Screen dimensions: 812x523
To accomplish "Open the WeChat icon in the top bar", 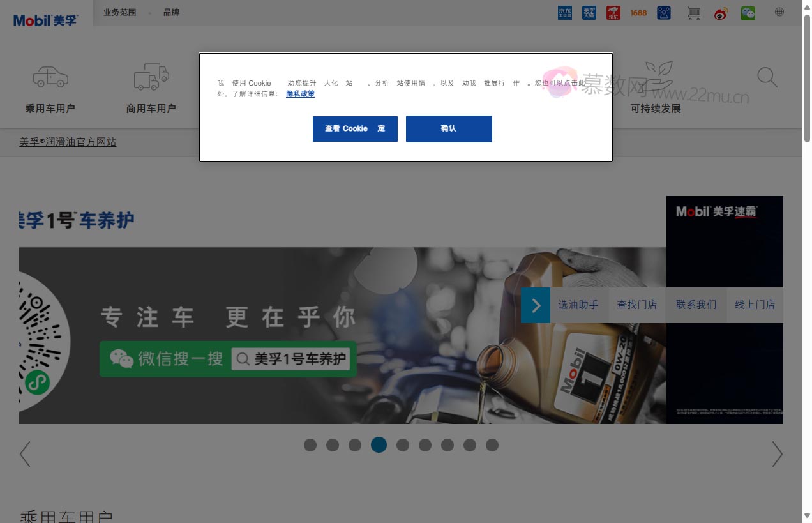I will pos(748,13).
